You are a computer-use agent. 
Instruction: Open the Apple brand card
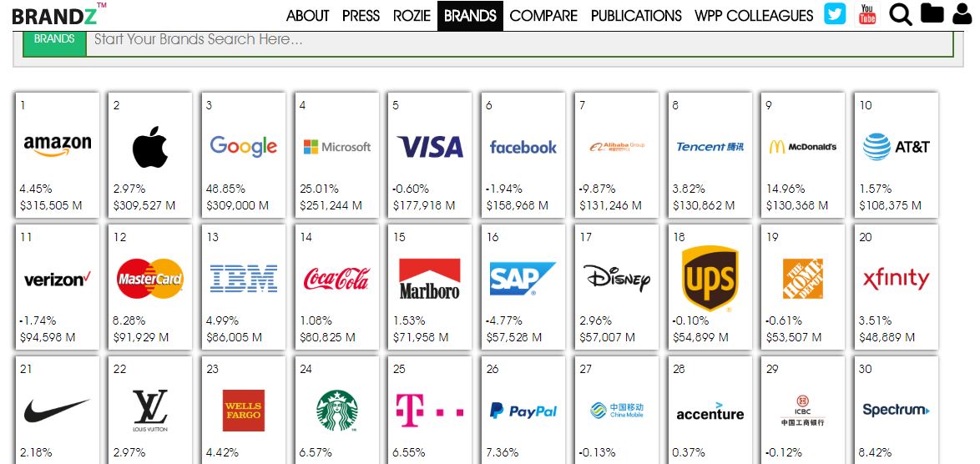click(150, 155)
